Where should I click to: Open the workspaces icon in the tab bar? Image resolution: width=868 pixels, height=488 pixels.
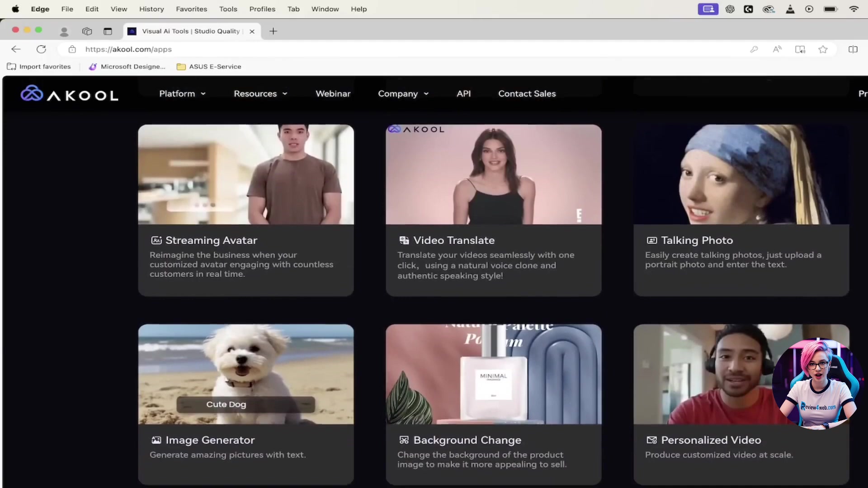[x=87, y=31]
